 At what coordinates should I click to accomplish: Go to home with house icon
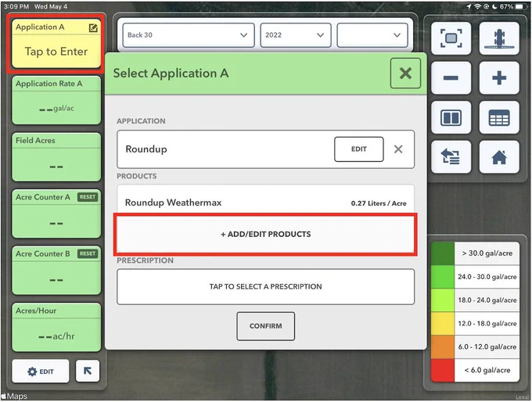[x=499, y=157]
